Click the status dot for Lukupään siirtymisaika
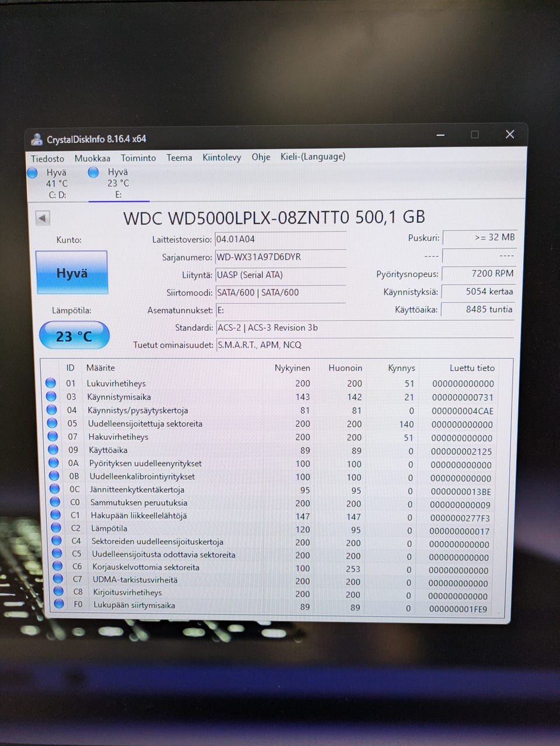The image size is (560, 746). [x=59, y=604]
